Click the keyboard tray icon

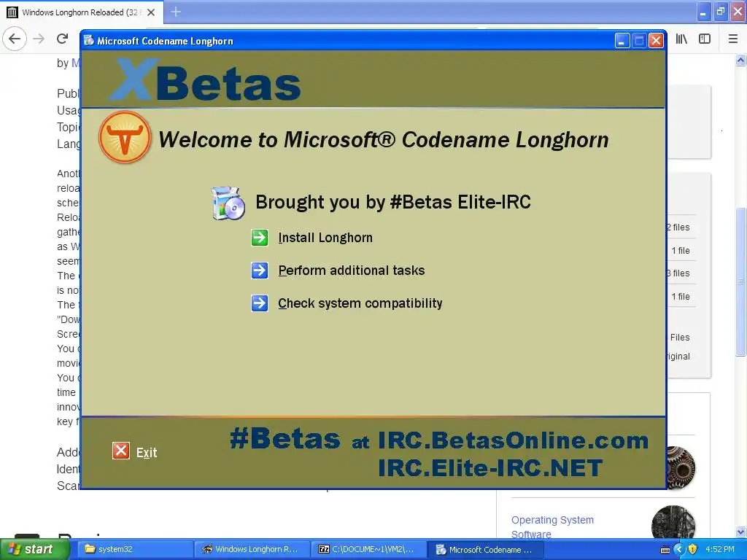coord(665,550)
